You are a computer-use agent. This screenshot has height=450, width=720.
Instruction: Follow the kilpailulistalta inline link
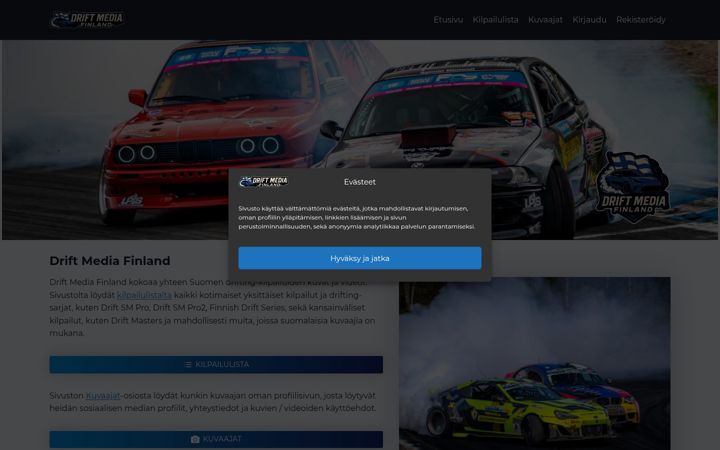[x=144, y=295]
